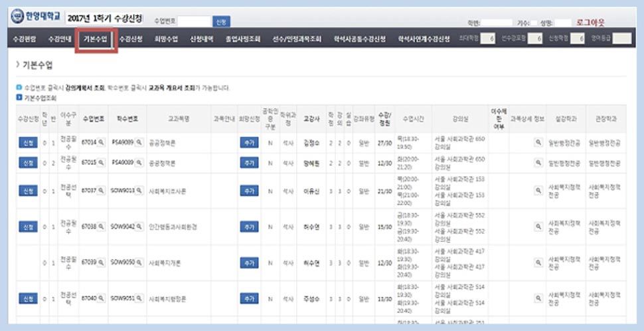Click search icon beside course code SOW9042
Viewport: 644px width, 331px height.
(139, 227)
